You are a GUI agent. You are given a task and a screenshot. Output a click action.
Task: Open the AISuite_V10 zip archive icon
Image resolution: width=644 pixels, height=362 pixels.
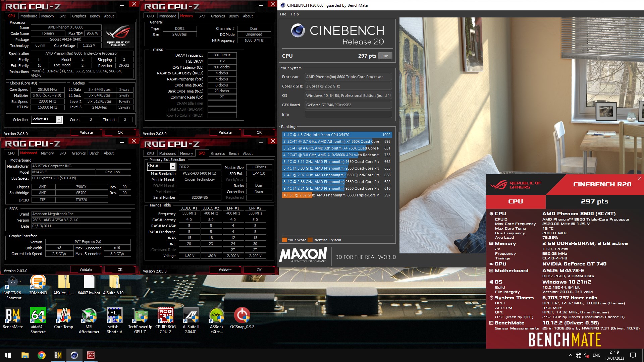click(114, 285)
